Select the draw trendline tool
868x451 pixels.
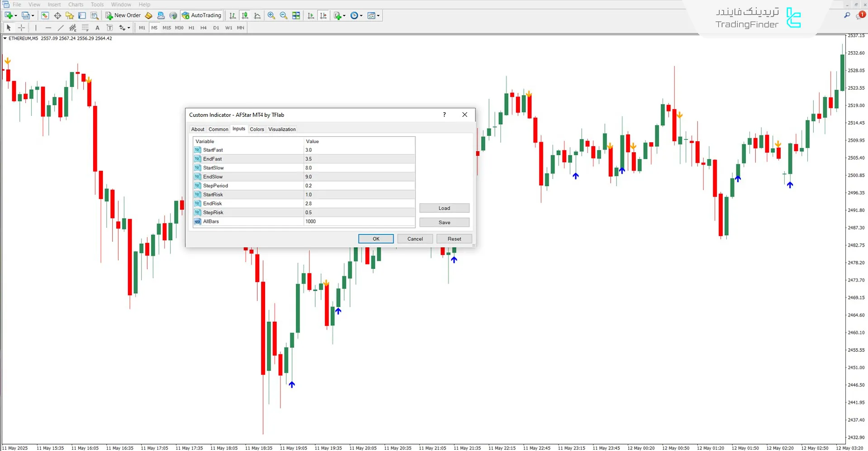click(x=61, y=28)
